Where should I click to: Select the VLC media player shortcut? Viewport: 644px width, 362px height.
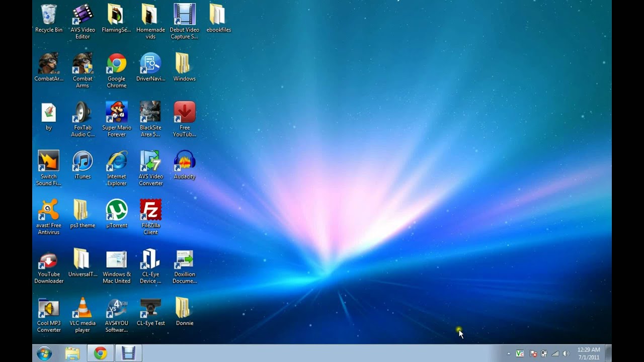83,315
